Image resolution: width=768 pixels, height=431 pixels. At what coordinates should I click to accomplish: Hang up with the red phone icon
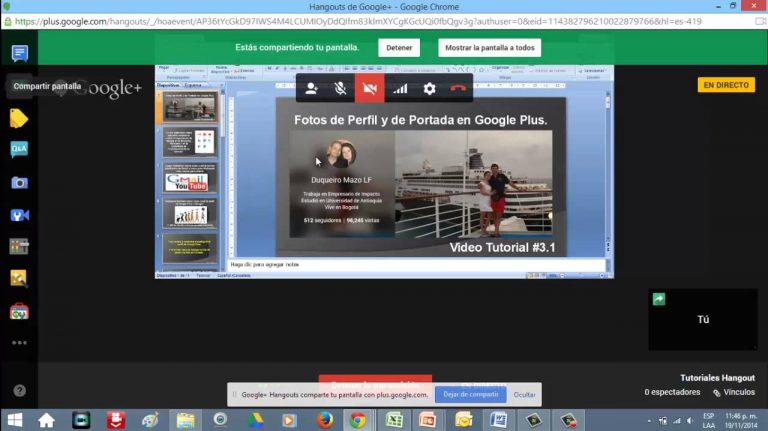458,88
